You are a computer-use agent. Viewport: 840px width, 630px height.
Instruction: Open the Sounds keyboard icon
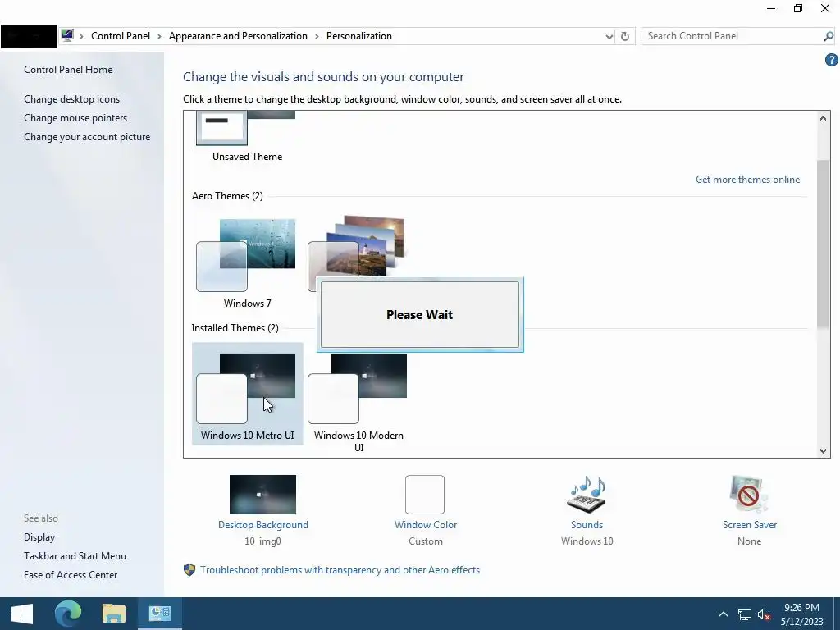click(587, 495)
